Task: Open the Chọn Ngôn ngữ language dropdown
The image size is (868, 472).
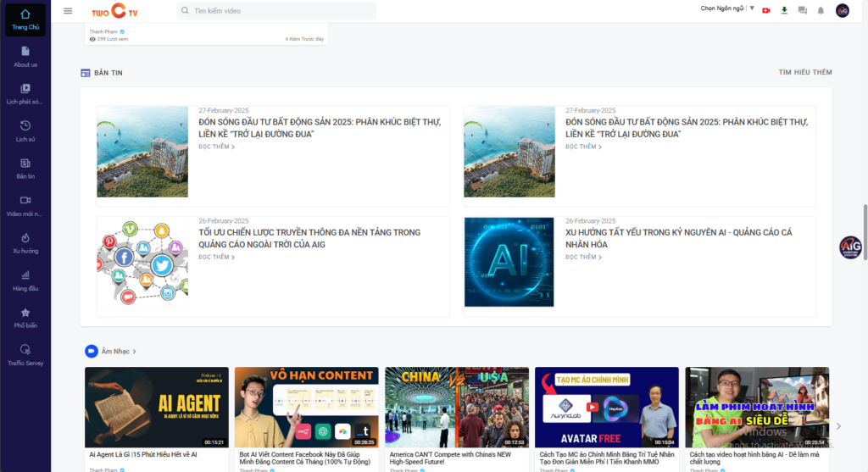Action: (x=727, y=8)
